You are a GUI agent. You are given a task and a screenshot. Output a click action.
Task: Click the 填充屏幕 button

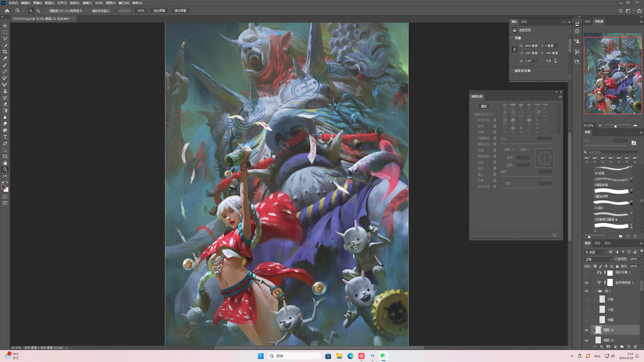(180, 11)
